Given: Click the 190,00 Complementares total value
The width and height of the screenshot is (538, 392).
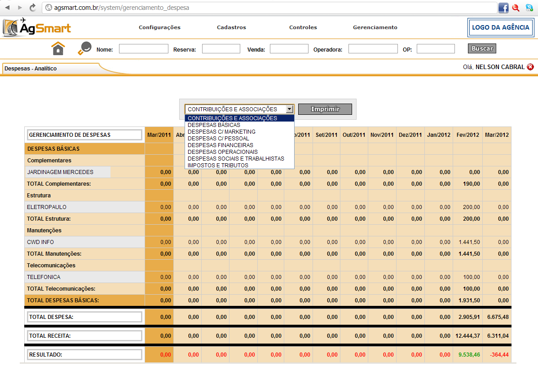Looking at the screenshot, I should click(472, 183).
